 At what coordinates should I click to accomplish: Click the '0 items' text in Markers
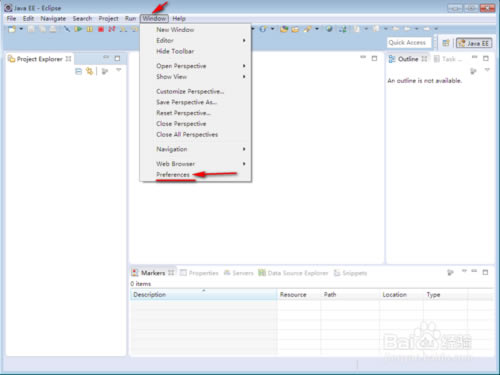(141, 284)
